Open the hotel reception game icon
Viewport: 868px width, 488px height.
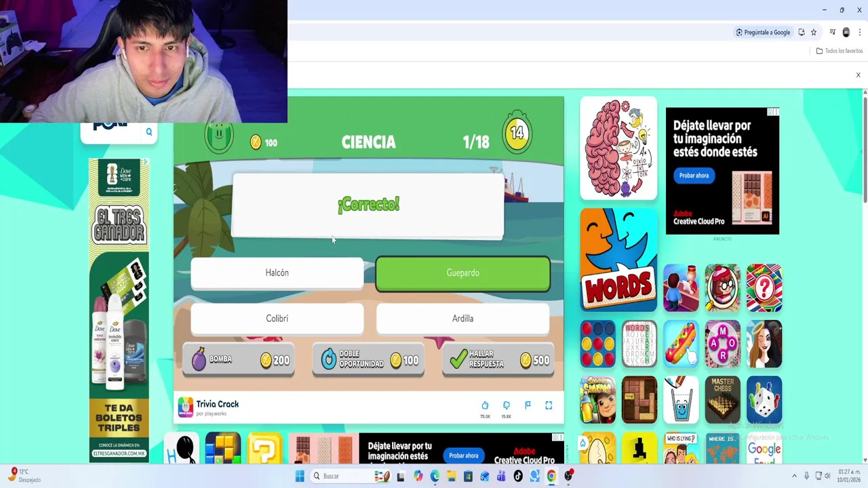pyautogui.click(x=681, y=288)
